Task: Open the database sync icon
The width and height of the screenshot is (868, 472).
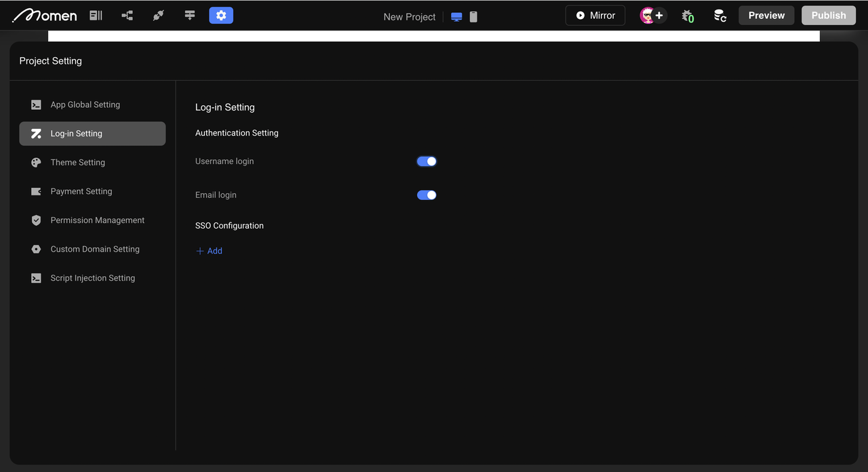Action: click(x=719, y=15)
